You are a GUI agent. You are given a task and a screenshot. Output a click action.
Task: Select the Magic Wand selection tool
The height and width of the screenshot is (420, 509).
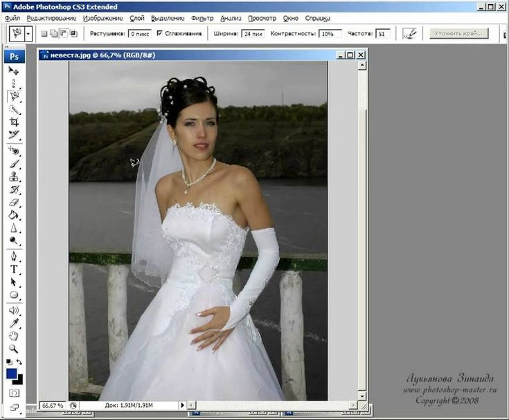pos(14,109)
